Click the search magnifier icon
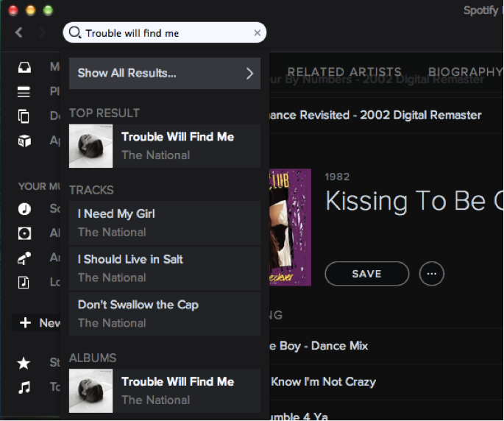This screenshot has width=504, height=421. point(75,32)
